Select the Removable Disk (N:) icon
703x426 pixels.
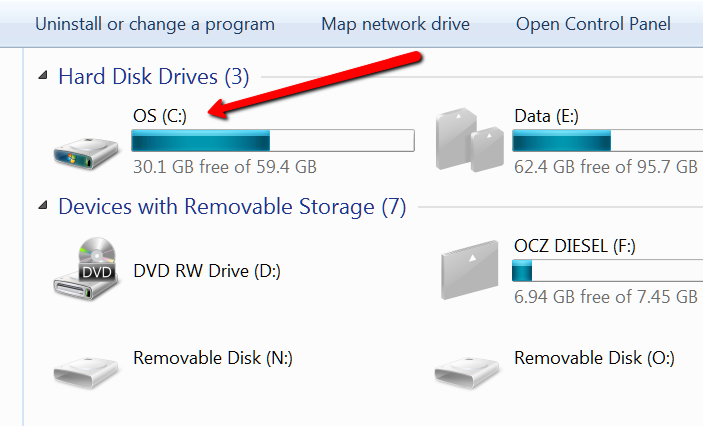coord(86,372)
